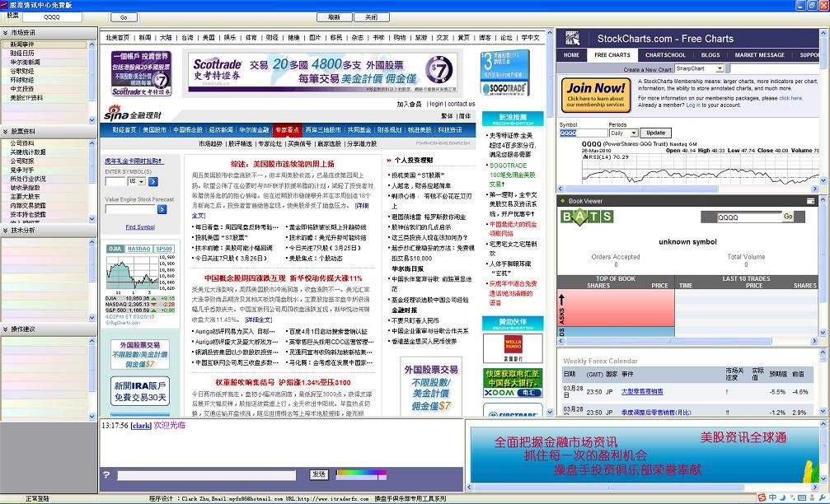Click the chat message input field
Image resolution: width=830 pixels, height=504 pixels.
click(x=206, y=475)
